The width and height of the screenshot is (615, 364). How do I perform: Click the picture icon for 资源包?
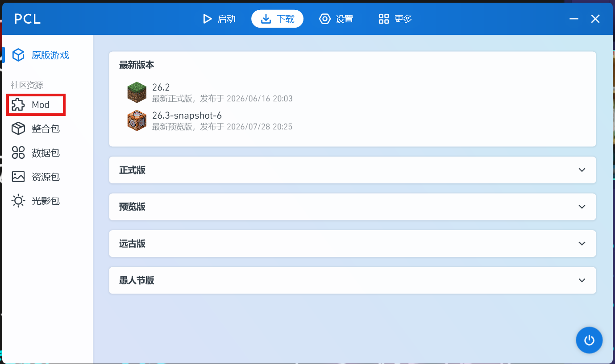click(18, 177)
